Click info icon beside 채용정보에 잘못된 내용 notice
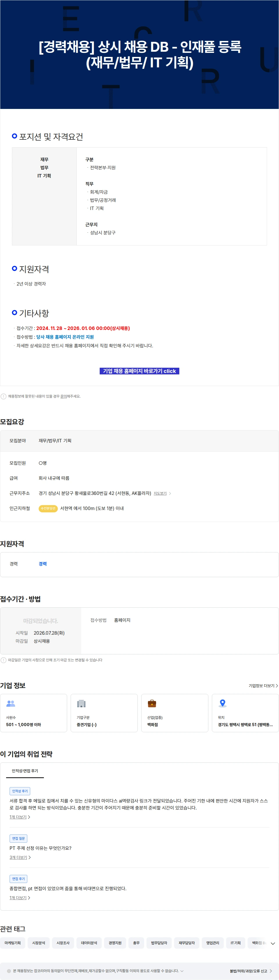 3,396
